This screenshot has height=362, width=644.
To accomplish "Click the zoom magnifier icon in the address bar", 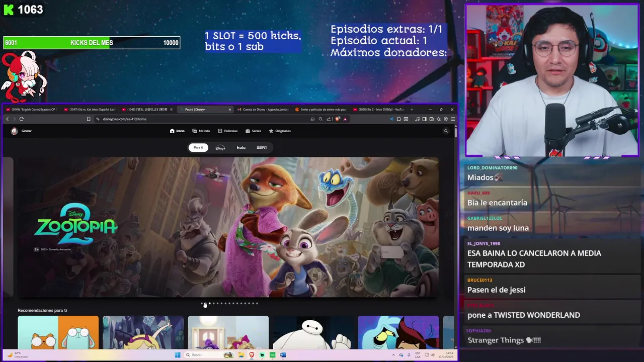I will (x=320, y=119).
